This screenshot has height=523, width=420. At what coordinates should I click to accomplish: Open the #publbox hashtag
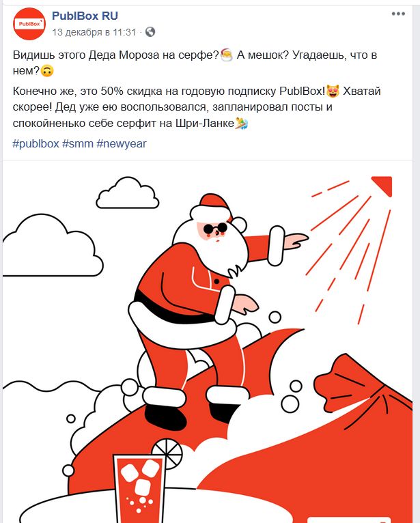(x=36, y=144)
